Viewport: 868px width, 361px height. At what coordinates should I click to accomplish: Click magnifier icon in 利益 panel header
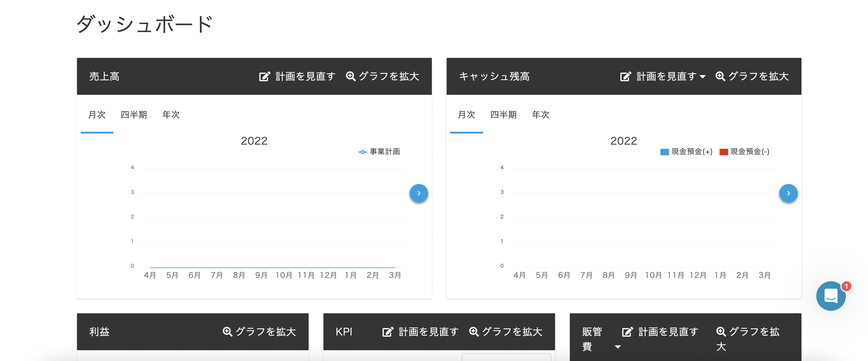tap(227, 332)
